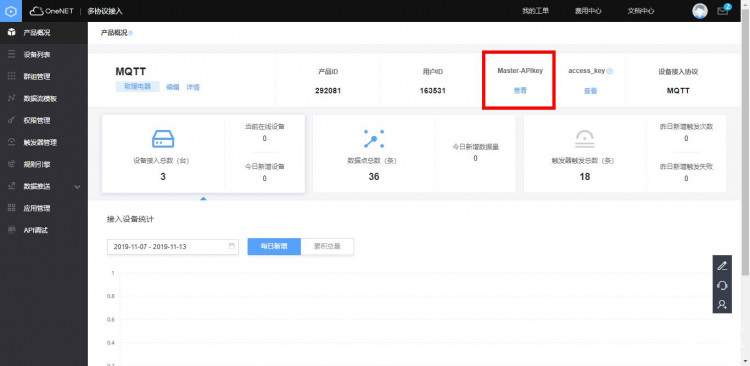Click the blue hexagon home logo

(x=11, y=11)
